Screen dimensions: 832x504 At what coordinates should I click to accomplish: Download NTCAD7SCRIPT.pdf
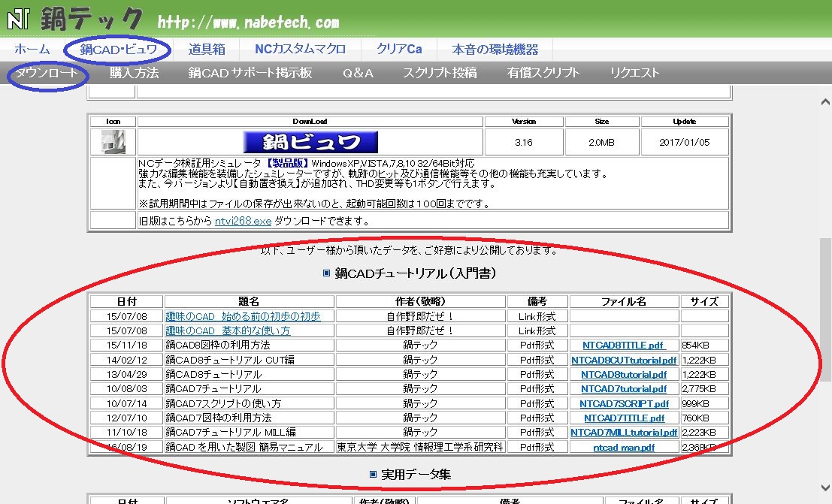point(624,404)
